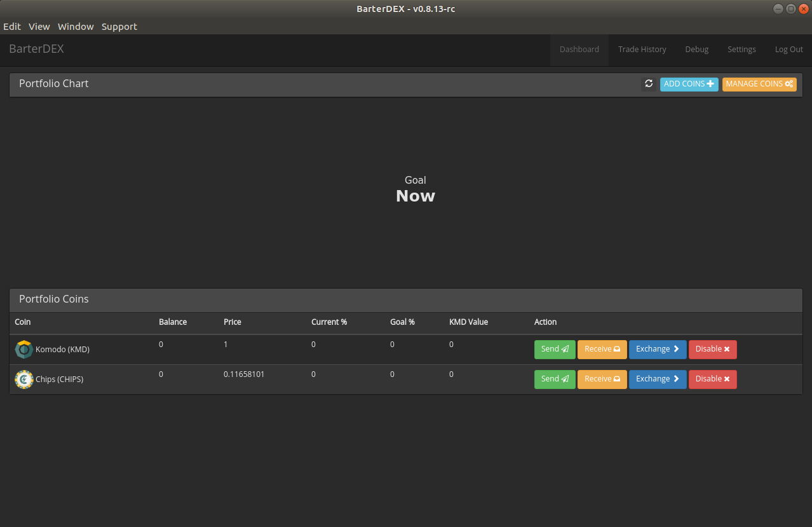Click the Current % column header
Viewport: 812px width, 527px height.
coord(329,322)
